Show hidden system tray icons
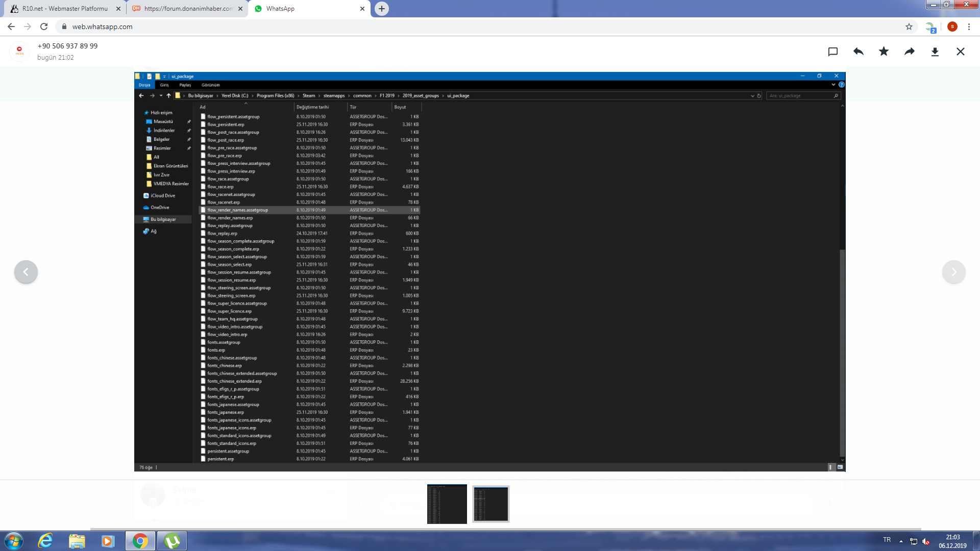 [x=901, y=541]
